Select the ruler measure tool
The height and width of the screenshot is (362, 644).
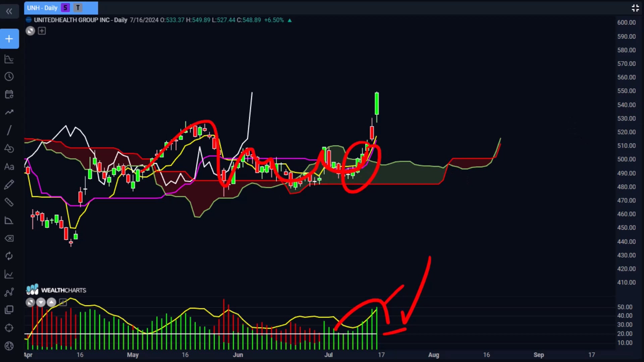(x=9, y=202)
